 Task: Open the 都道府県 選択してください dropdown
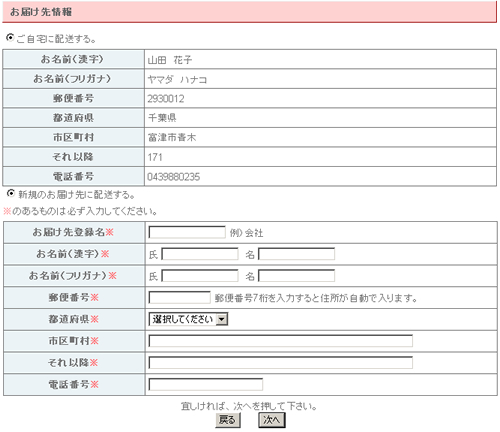(x=188, y=319)
